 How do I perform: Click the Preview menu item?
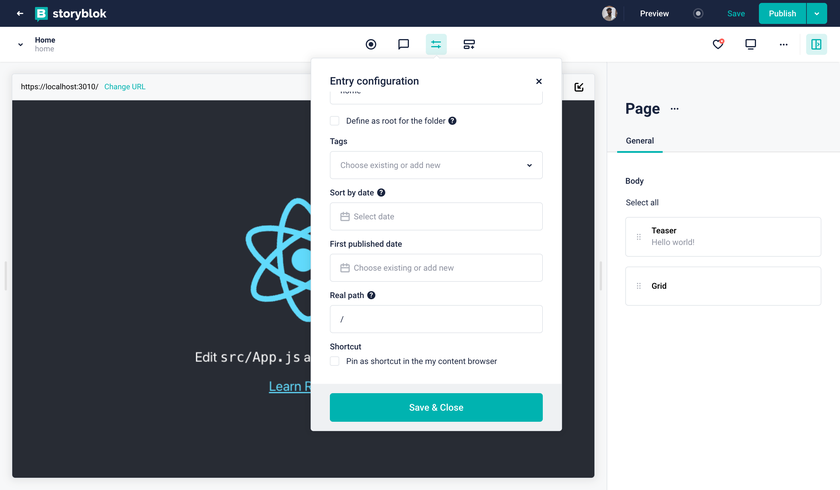(654, 13)
